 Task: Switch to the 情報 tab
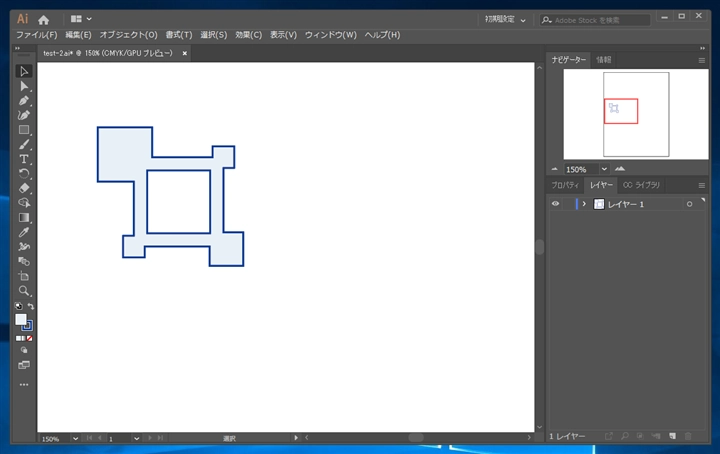click(x=603, y=60)
